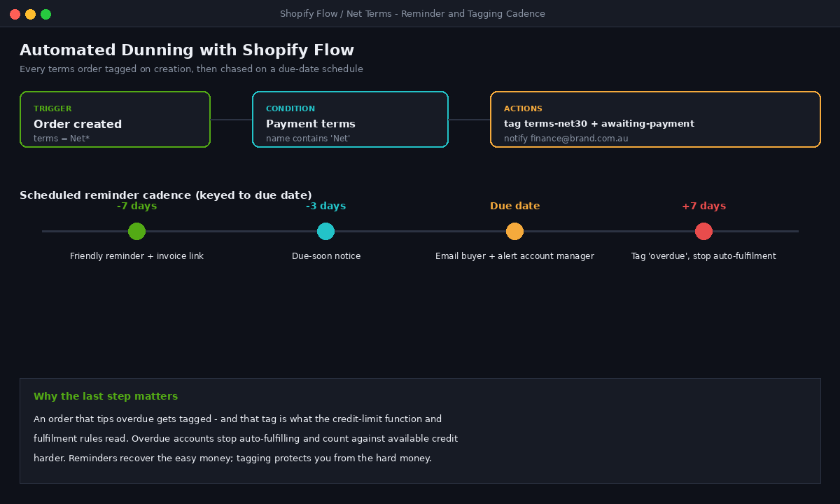Image resolution: width=840 pixels, height=504 pixels.
Task: Click "Tag 'overdue', stop auto-fulfilment" text
Action: (703, 256)
